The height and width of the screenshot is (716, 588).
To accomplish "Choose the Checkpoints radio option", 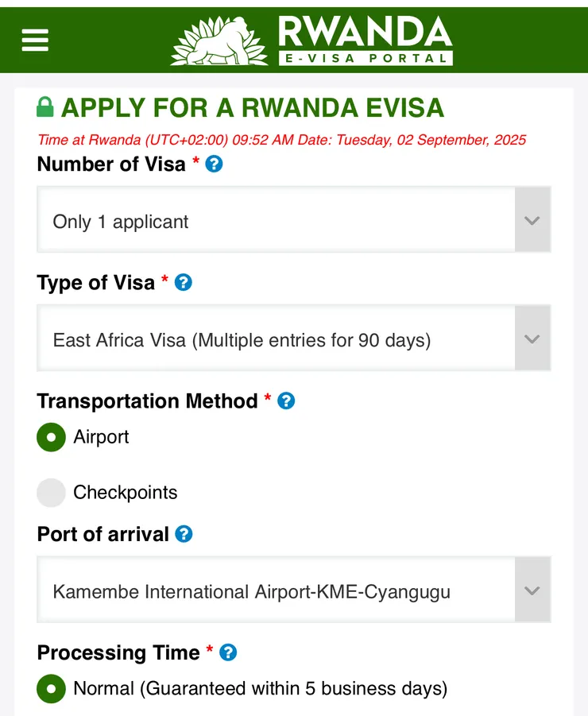I will pyautogui.click(x=51, y=493).
